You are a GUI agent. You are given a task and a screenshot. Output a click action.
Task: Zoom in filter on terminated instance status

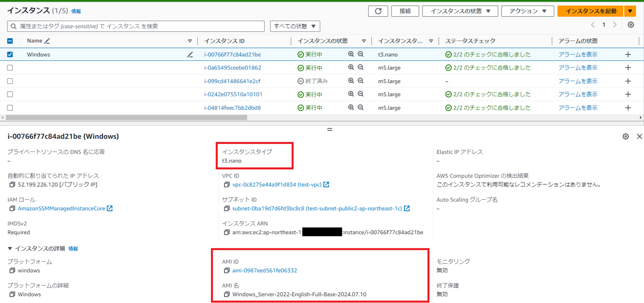[x=351, y=81]
